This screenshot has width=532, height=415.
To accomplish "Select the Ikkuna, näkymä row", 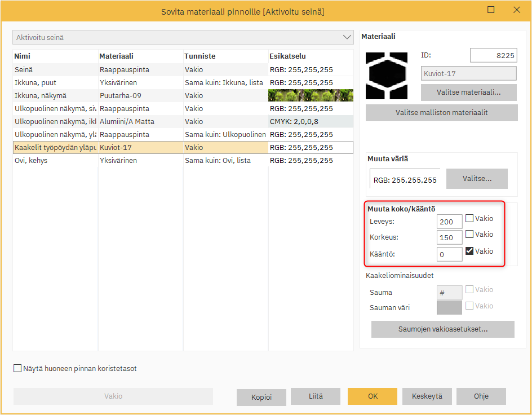I will [55, 95].
